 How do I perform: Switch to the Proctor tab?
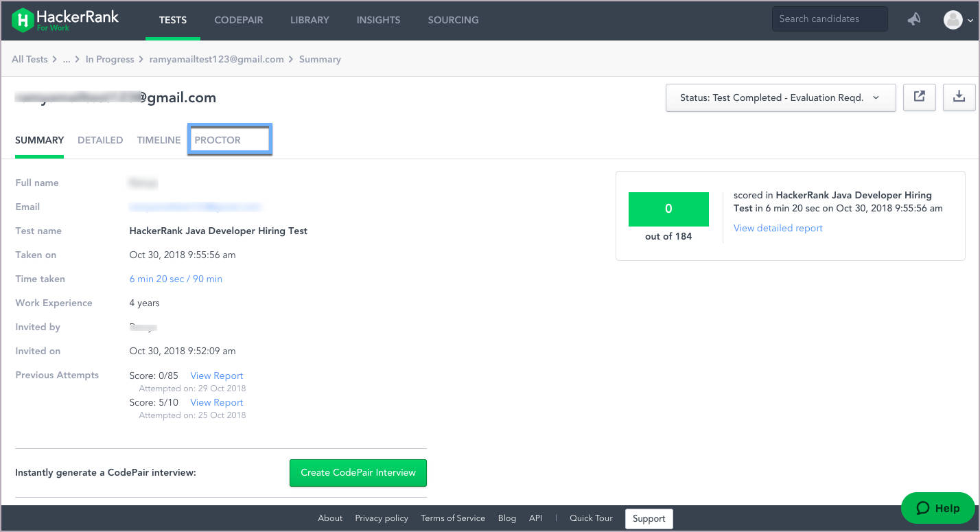coord(218,140)
